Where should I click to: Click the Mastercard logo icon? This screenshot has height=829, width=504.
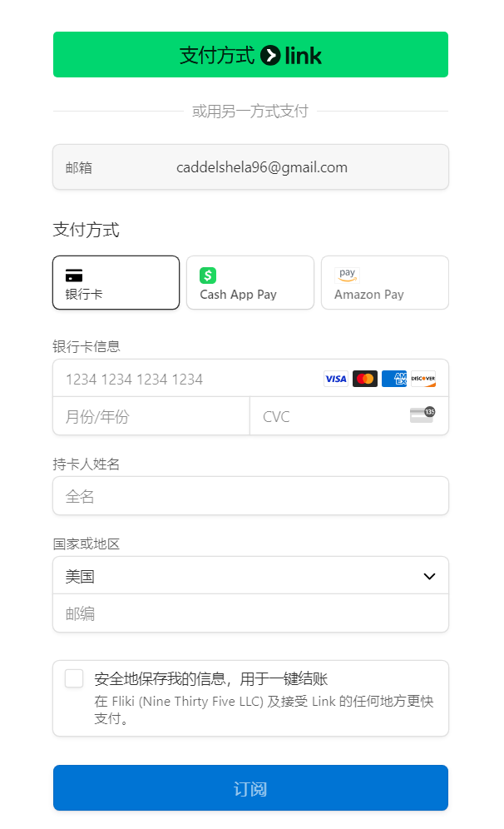[364, 379]
